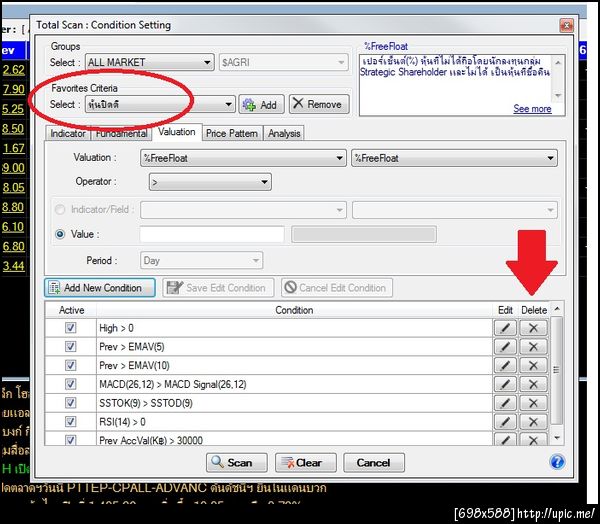The height and width of the screenshot is (524, 600).
Task: Start the Scan
Action: [x=236, y=462]
